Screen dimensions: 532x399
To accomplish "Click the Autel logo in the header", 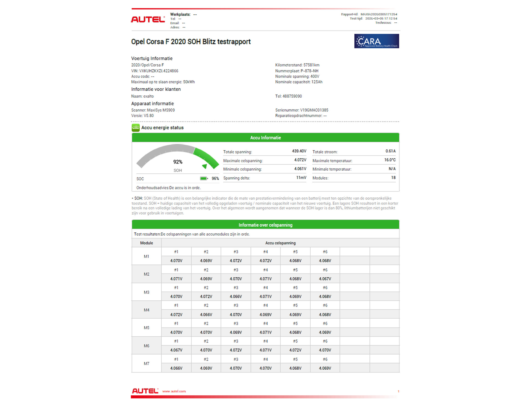I will 148,19.
